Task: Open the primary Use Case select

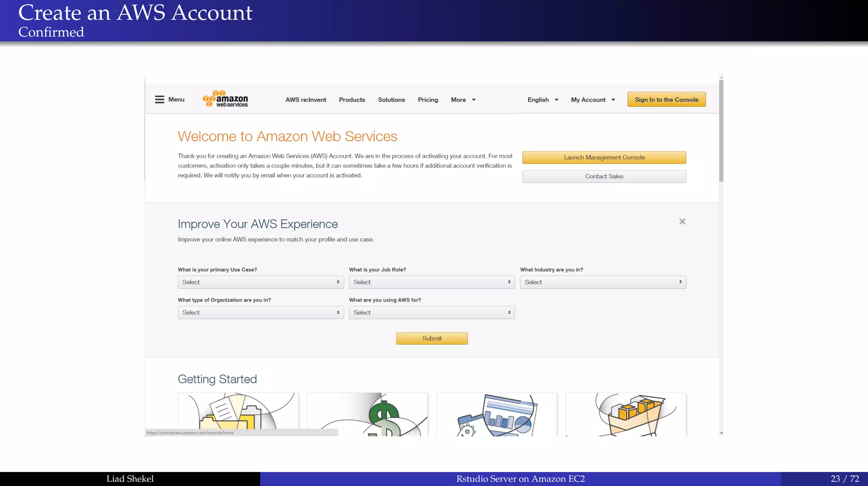Action: click(261, 282)
